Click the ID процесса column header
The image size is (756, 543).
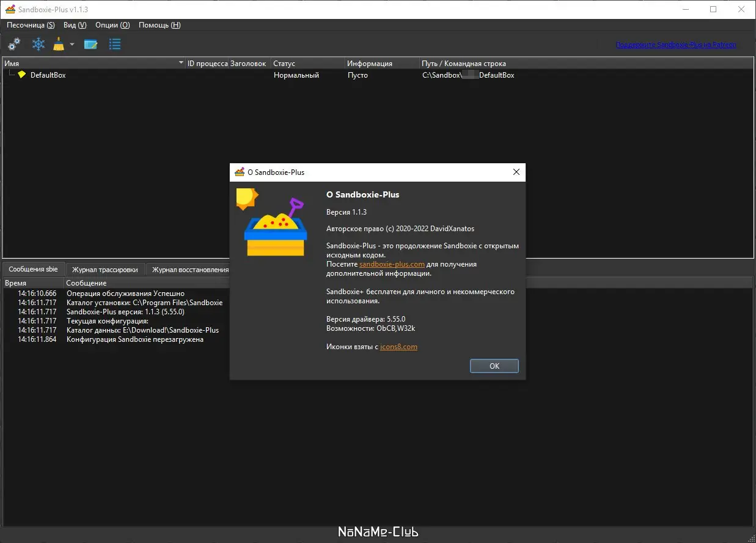pos(207,64)
